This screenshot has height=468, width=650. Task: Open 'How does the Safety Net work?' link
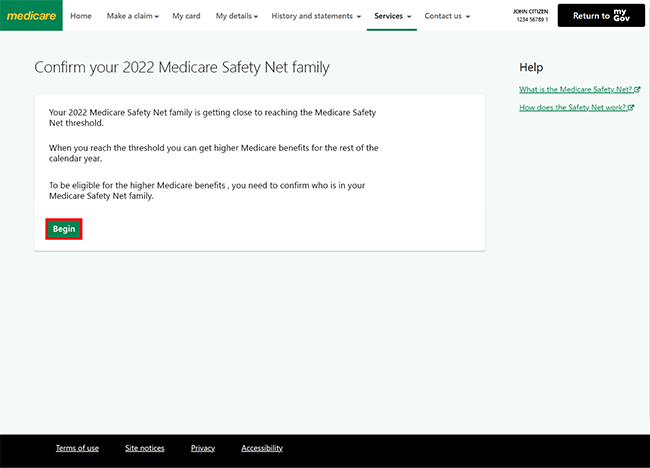[572, 107]
